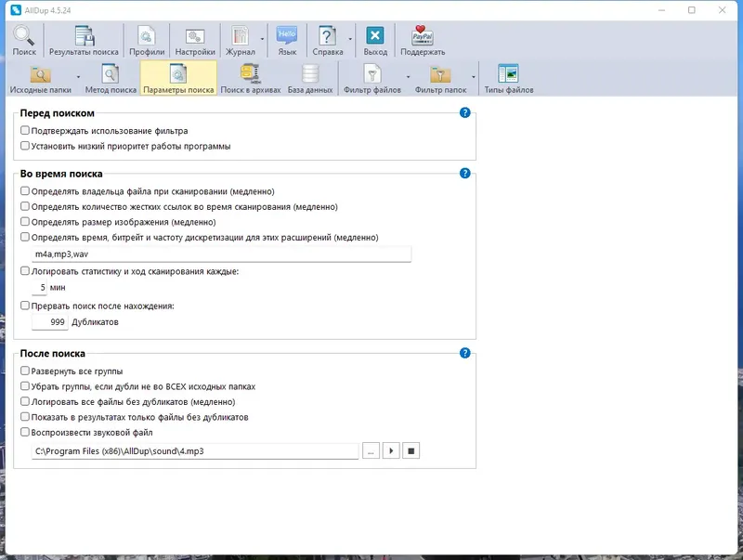743x560 pixels.
Task: Stop sound file playback
Action: tap(411, 451)
